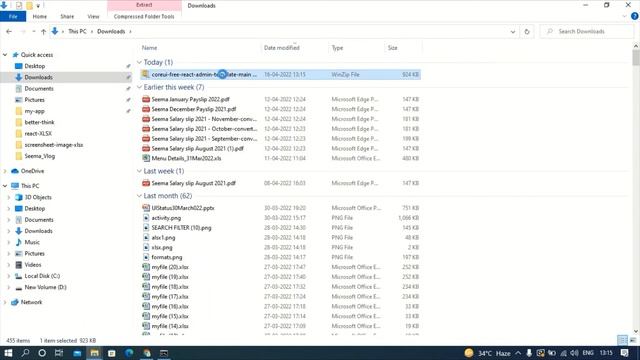
Task: Switch to large icons view button
Action: click(x=633, y=340)
